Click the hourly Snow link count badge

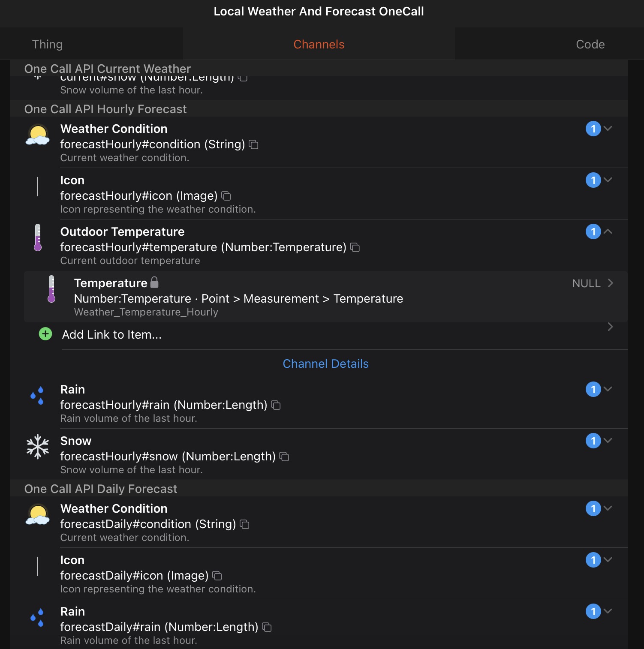(593, 441)
